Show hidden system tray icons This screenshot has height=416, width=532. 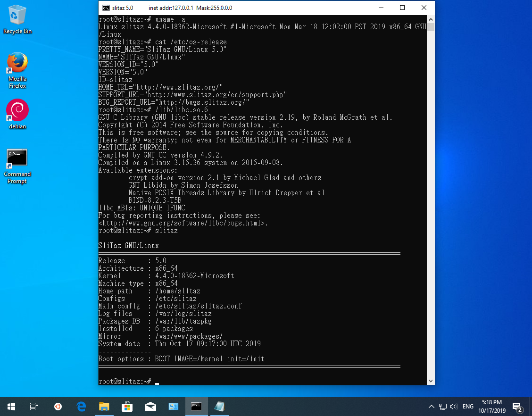431,407
